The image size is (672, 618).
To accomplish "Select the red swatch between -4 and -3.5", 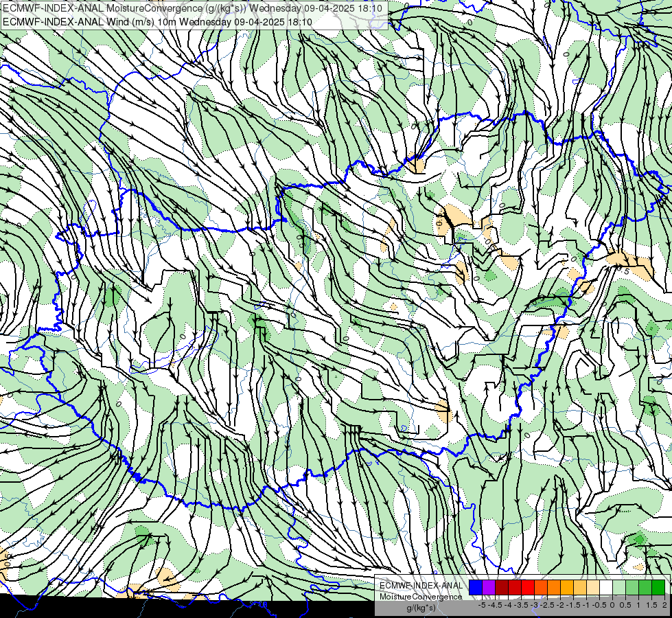I will (515, 587).
